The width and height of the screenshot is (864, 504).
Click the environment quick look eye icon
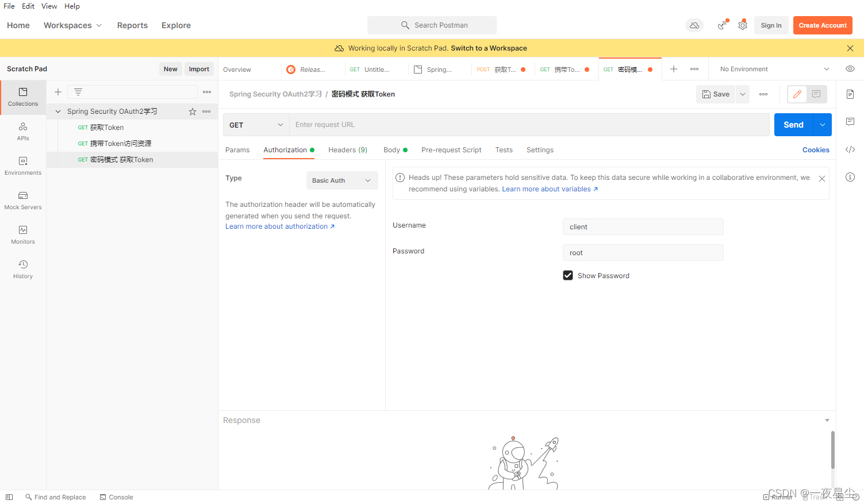850,69
